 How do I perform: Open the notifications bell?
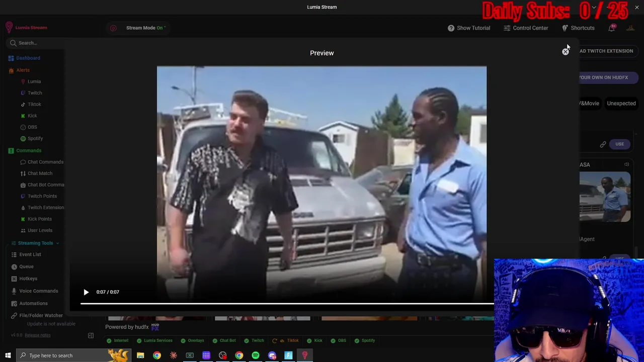tap(612, 28)
